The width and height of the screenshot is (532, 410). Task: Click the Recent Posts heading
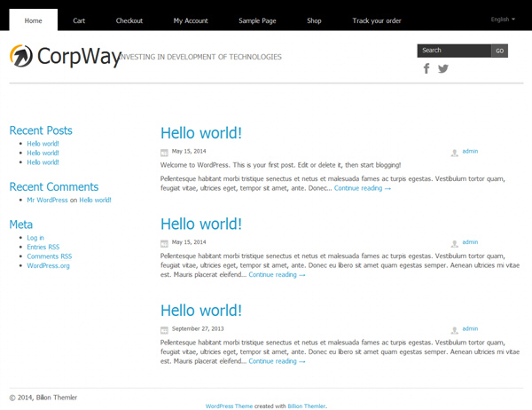41,130
